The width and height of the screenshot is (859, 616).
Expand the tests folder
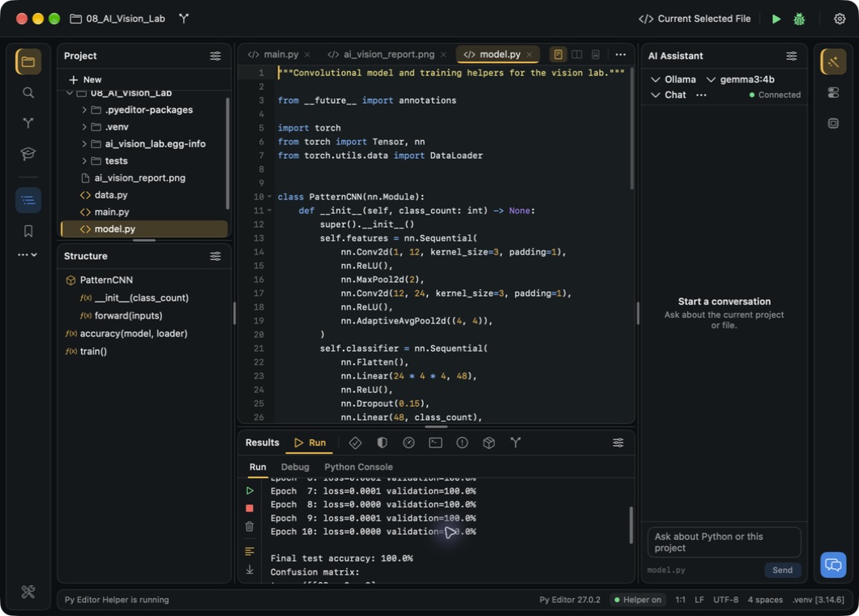[x=83, y=161]
